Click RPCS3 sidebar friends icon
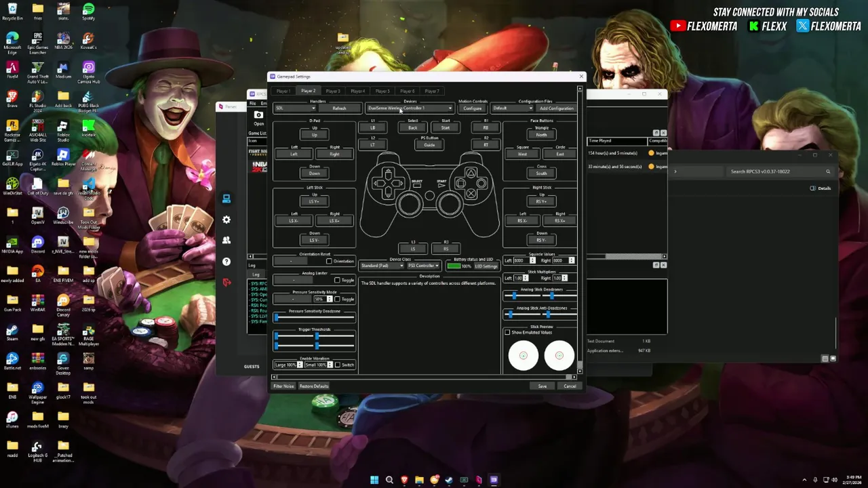This screenshot has width=868, height=488. coord(226,240)
